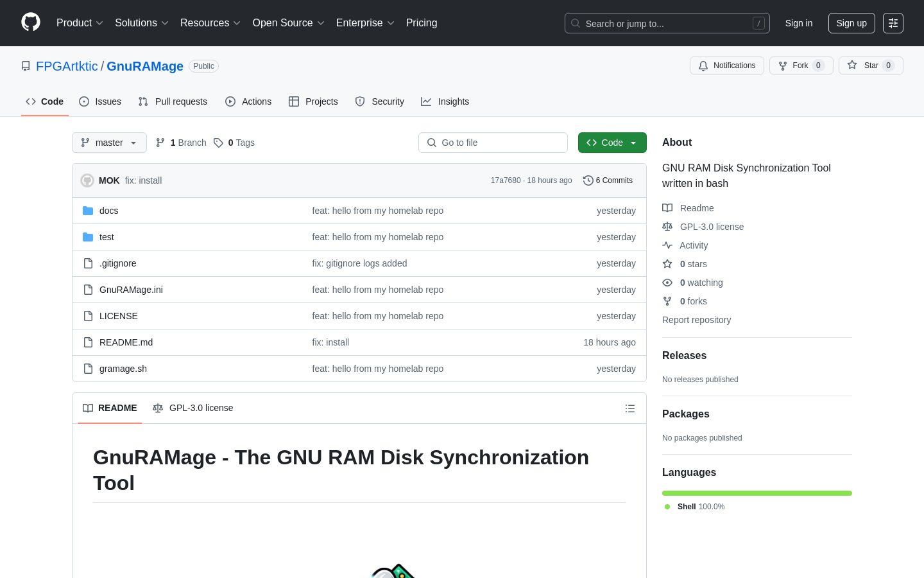Switch to the Pull requests tab
924x578 pixels.
pyautogui.click(x=173, y=101)
